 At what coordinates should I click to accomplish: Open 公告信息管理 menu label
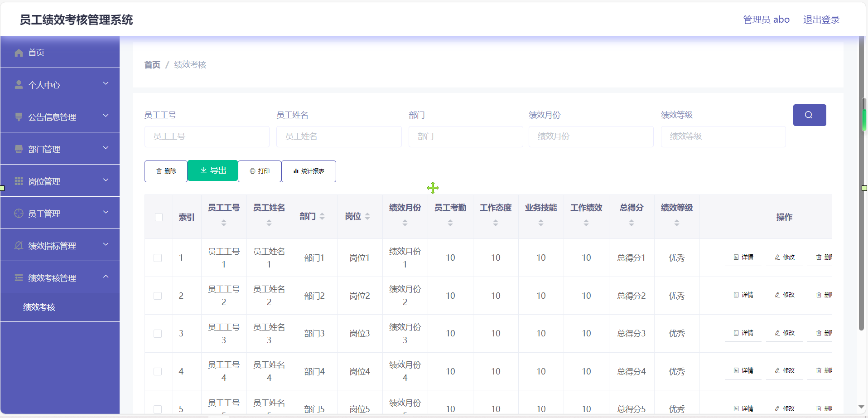pyautogui.click(x=52, y=117)
